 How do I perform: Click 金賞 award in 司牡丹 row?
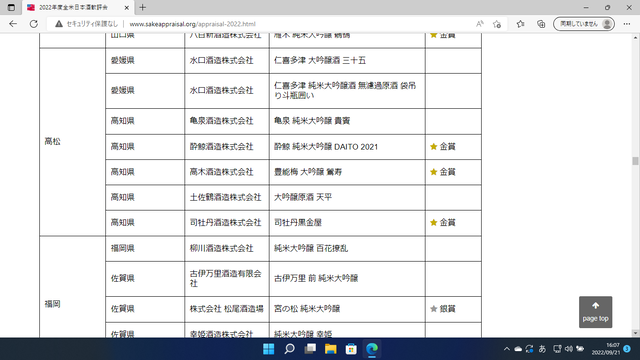click(x=443, y=222)
